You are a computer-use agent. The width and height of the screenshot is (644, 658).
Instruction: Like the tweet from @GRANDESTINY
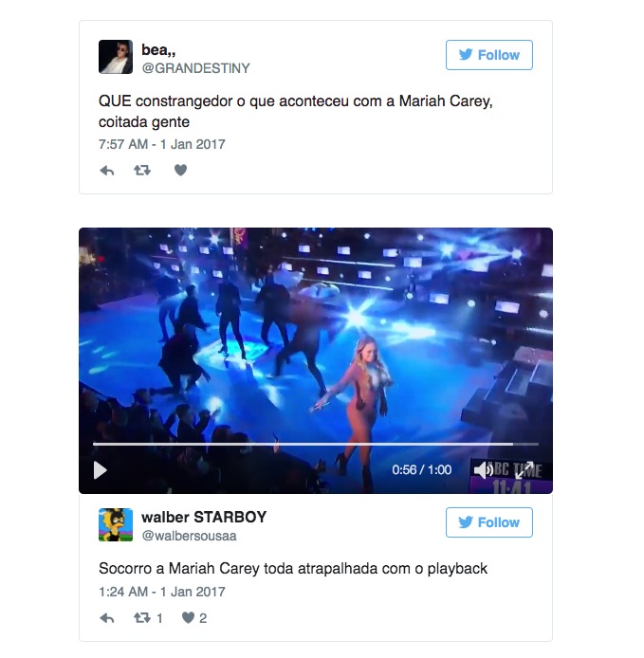point(180,170)
